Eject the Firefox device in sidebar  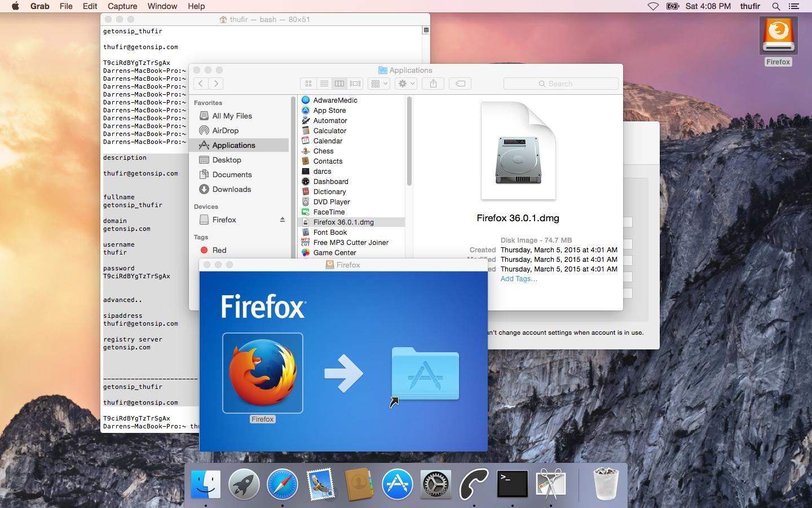coord(283,220)
